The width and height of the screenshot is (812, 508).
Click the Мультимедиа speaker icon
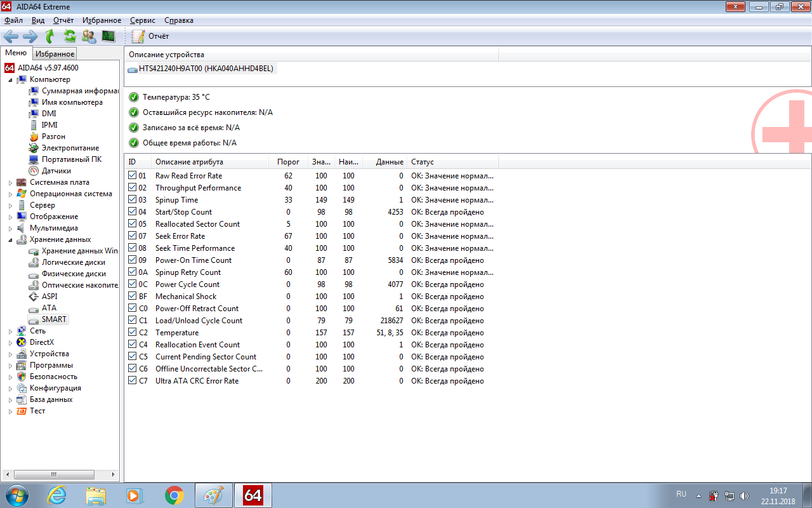(22, 228)
